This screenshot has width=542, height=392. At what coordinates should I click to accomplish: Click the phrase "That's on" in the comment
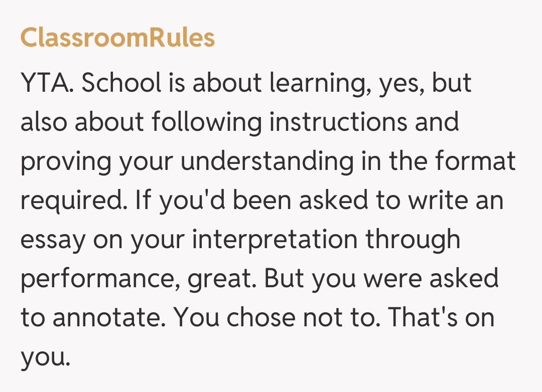tap(442, 318)
